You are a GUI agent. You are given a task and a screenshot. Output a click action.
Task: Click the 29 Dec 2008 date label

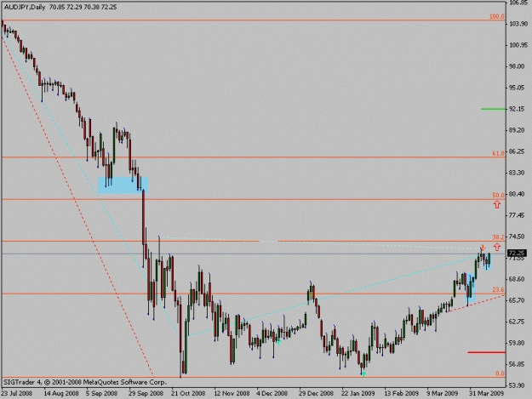316,394
